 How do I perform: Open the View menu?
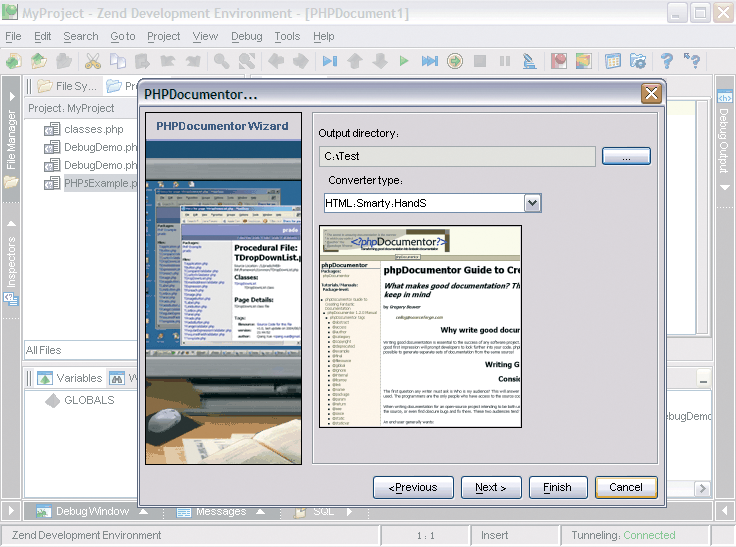tap(205, 36)
